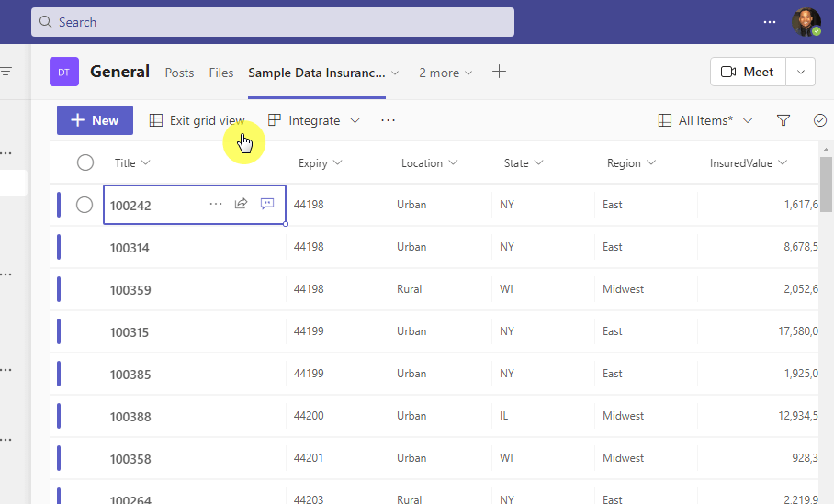Switch to the Files tab
This screenshot has height=504, width=834.
(x=221, y=73)
